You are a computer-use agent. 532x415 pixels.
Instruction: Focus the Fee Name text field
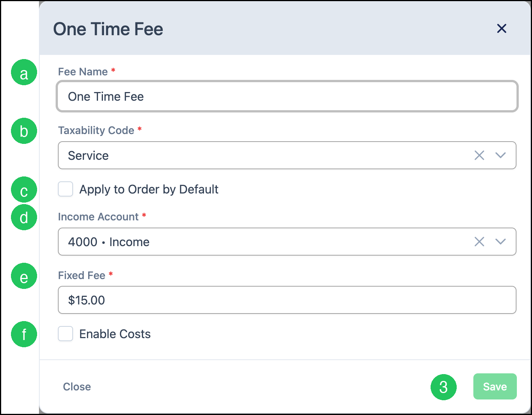pos(287,96)
